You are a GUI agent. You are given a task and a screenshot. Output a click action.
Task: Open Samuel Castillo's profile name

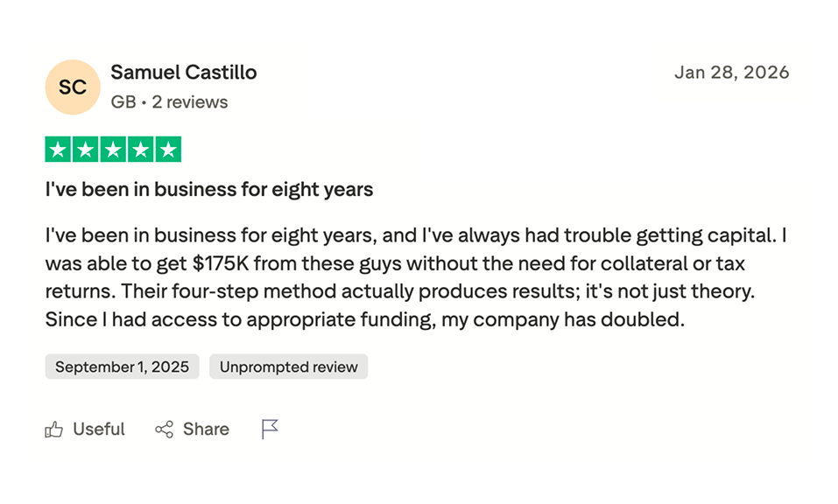(x=184, y=73)
